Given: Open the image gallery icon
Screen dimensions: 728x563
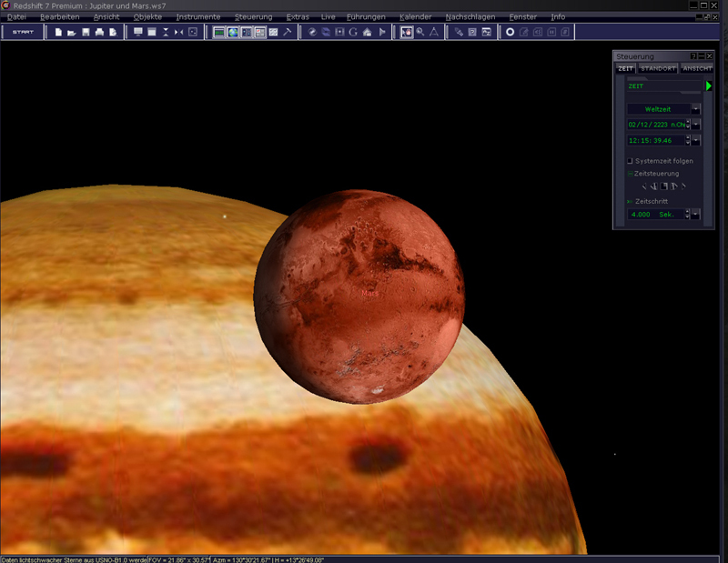Looking at the screenshot, I should (486, 32).
